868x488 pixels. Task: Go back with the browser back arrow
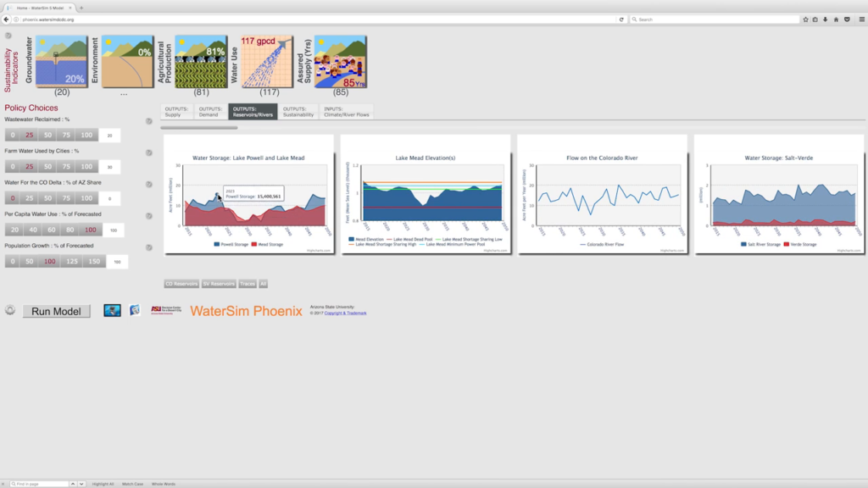point(6,19)
